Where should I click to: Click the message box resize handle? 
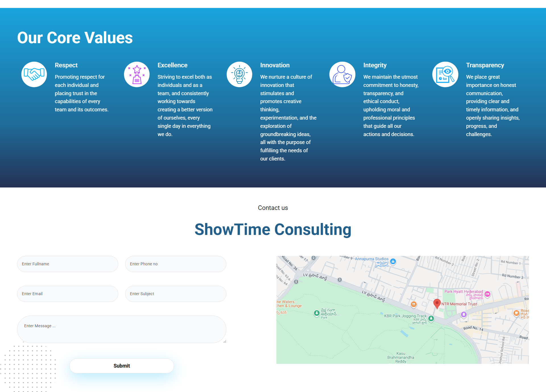225,341
